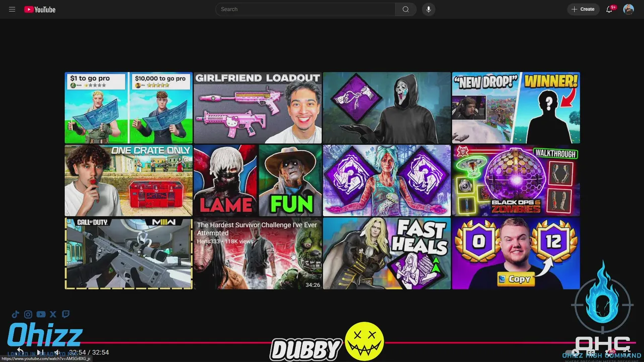644x362 pixels.
Task: Seek on the red progress bar
Action: (x=322, y=343)
